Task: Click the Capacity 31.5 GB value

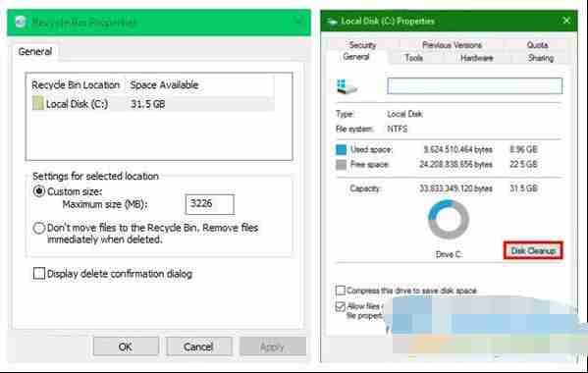Action: click(x=523, y=188)
